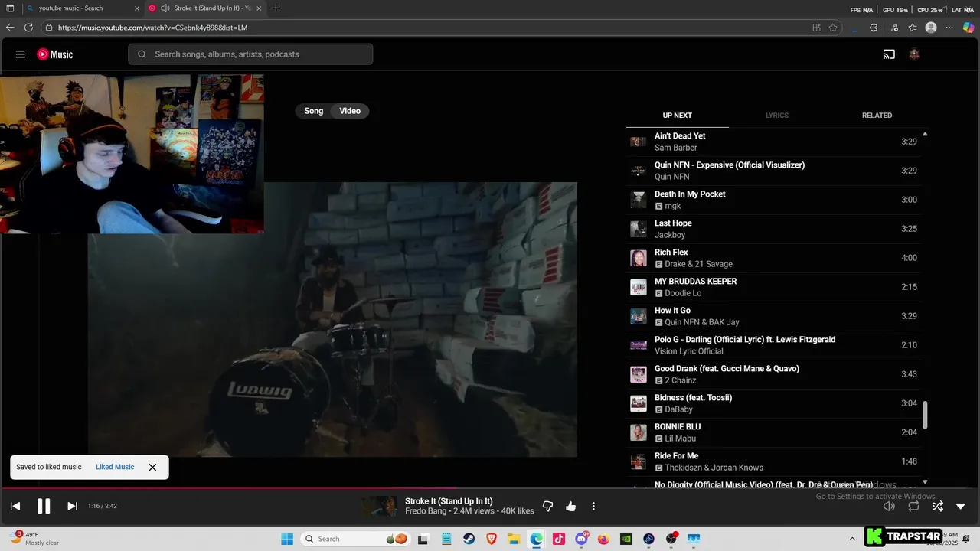Image resolution: width=980 pixels, height=551 pixels.
Task: Open the RELATED tab
Action: pyautogui.click(x=877, y=116)
